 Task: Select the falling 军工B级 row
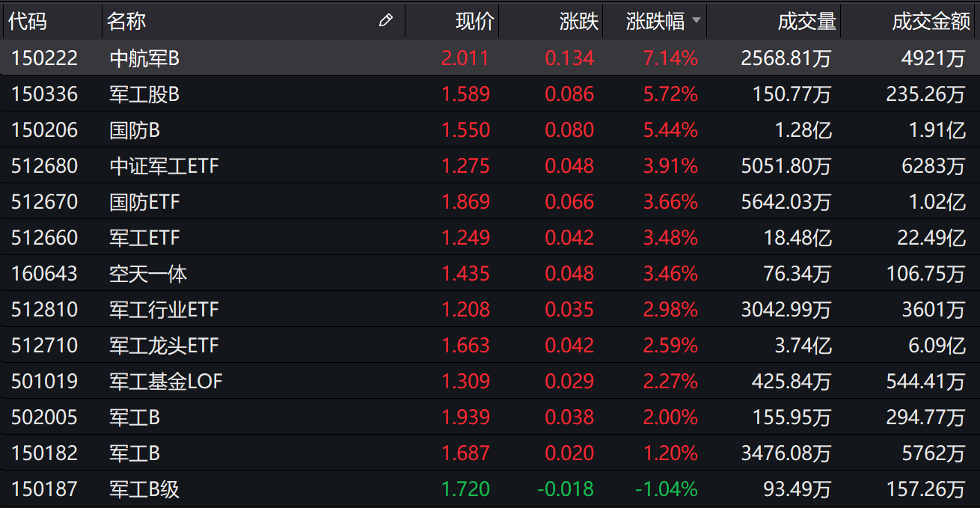tap(144, 489)
